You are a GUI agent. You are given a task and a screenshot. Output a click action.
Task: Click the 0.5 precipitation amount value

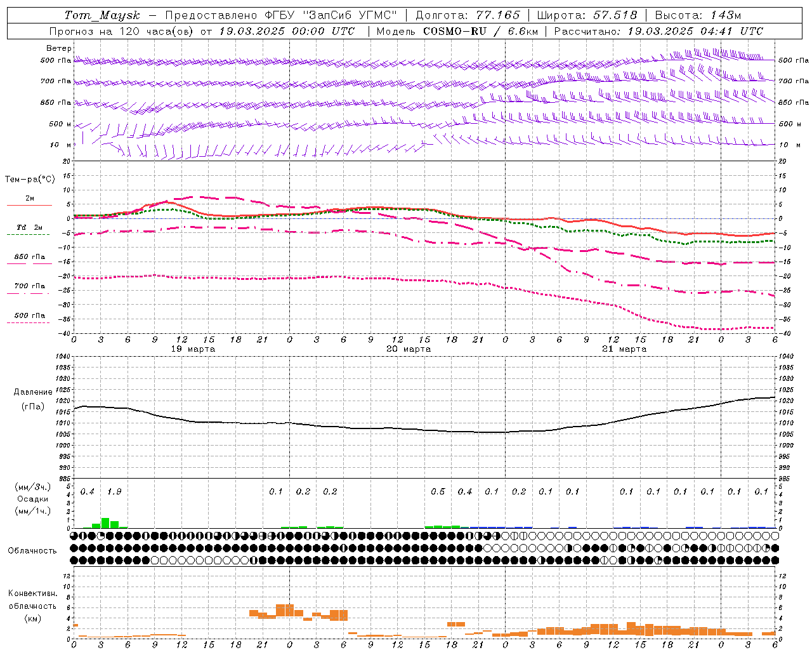(x=438, y=491)
